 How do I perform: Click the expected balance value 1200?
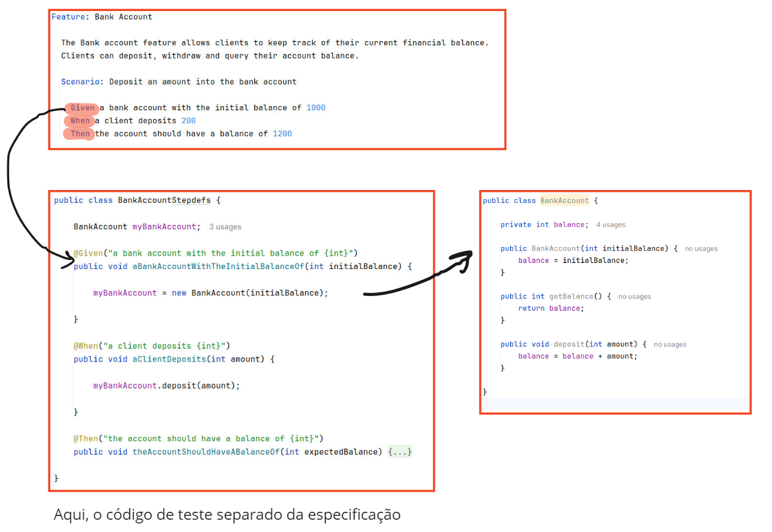(282, 134)
